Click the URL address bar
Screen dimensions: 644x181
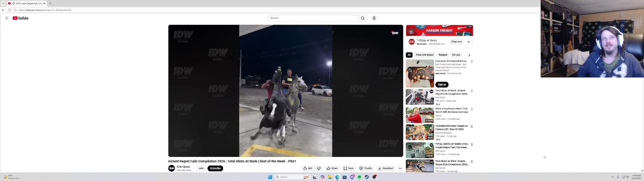pos(277,10)
